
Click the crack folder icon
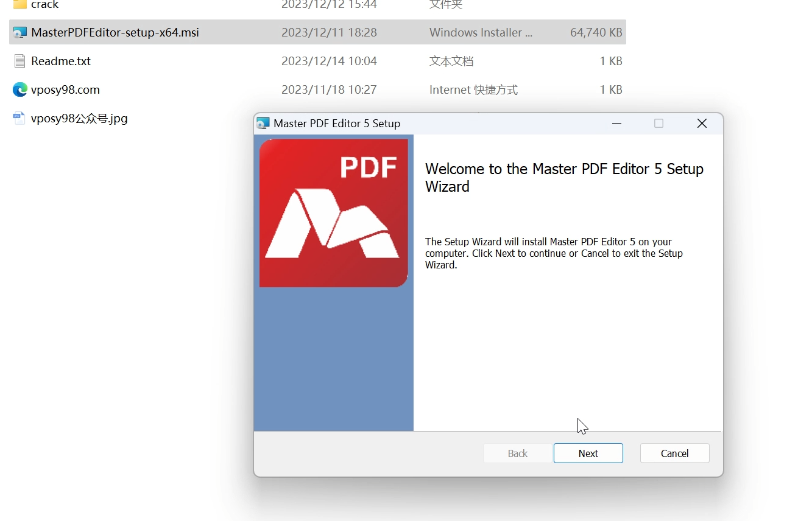pos(20,4)
